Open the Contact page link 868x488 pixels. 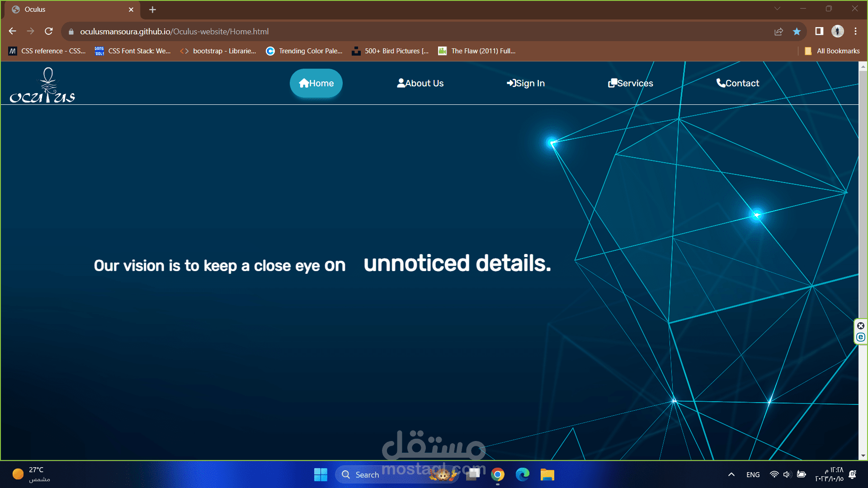coord(737,83)
